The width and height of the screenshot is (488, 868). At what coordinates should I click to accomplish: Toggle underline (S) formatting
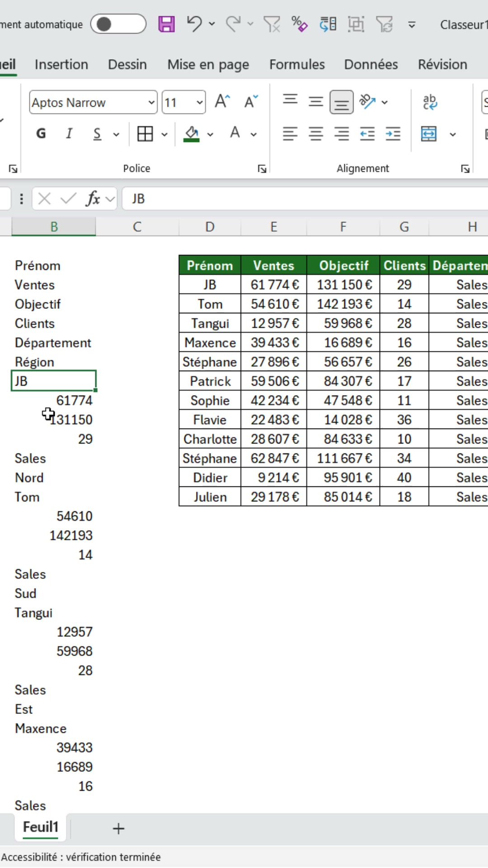click(x=97, y=133)
